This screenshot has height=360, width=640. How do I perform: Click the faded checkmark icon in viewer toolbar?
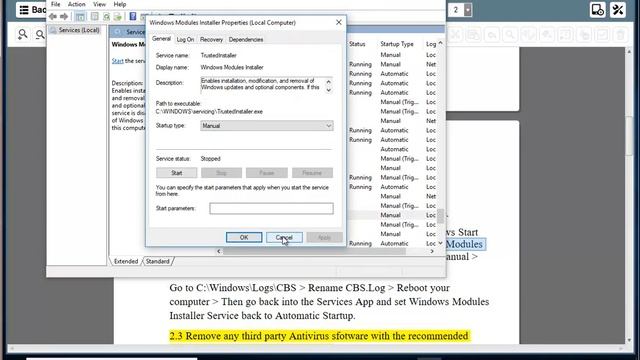tap(602, 35)
